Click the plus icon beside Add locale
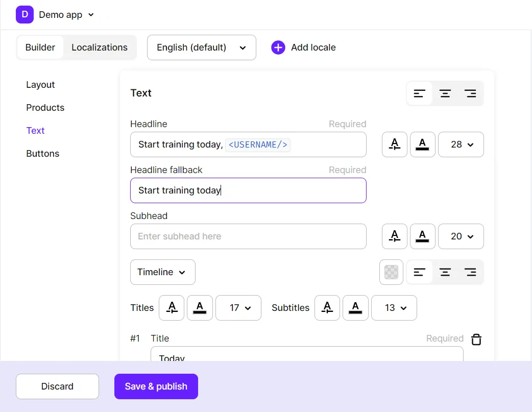Screen dimensions: 532x412 tap(278, 47)
